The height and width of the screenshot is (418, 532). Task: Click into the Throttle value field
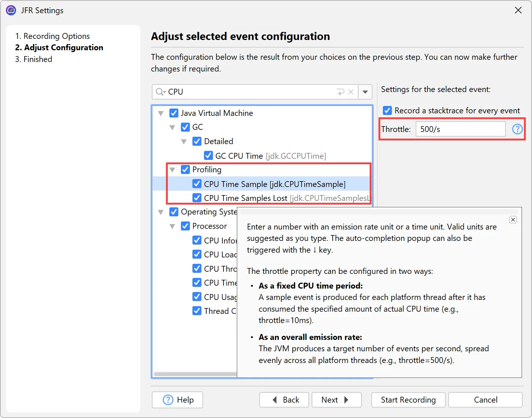click(x=460, y=129)
